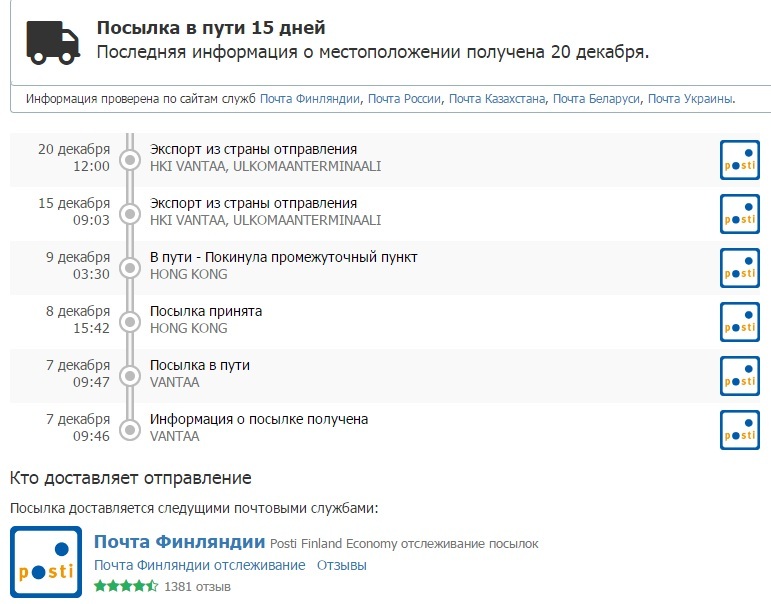
Task: Open the Почта России link
Action: pos(404,99)
